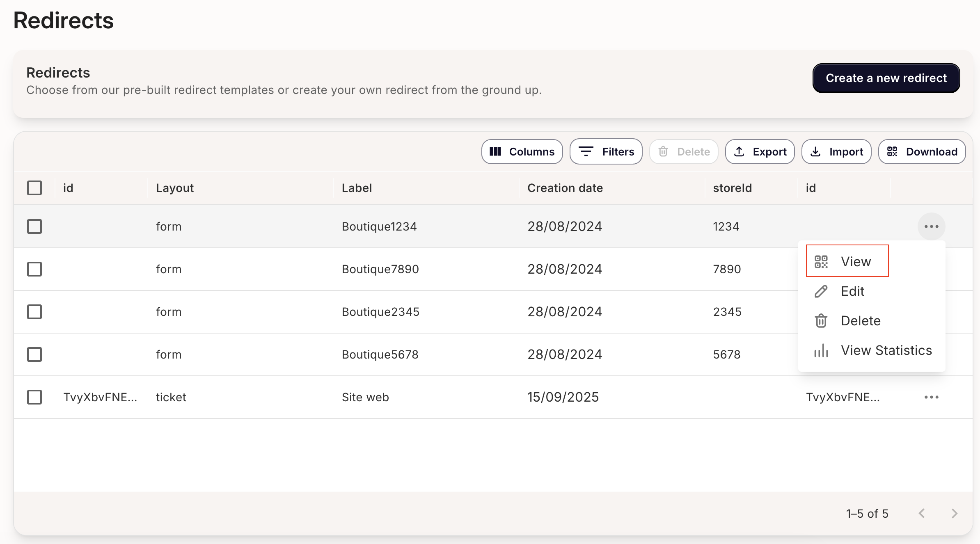Open the Columns selector dropdown

522,151
